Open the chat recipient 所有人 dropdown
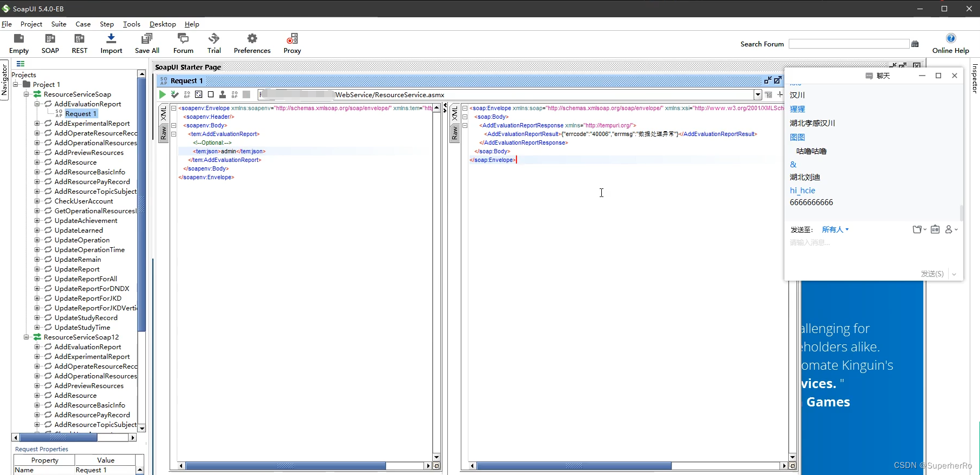 835,229
